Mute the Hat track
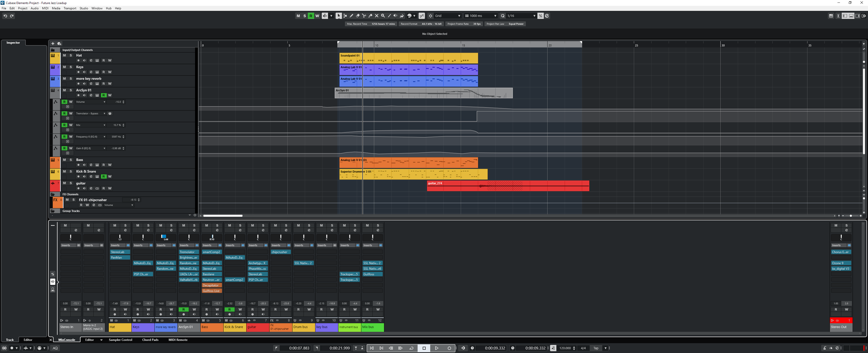 click(64, 55)
